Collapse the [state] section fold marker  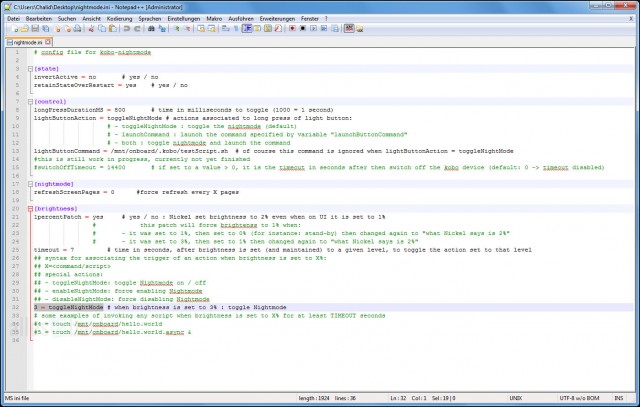click(x=29, y=67)
